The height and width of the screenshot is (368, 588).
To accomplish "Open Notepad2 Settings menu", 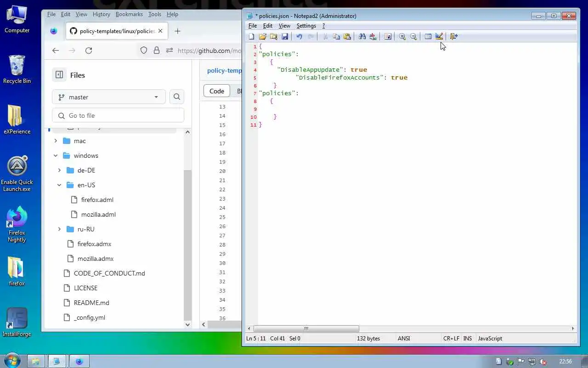I will tap(306, 26).
